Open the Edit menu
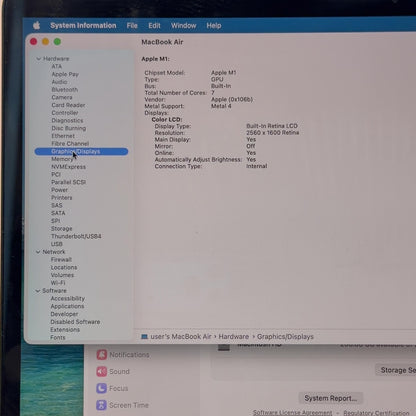This screenshot has height=416, width=416. tap(154, 26)
